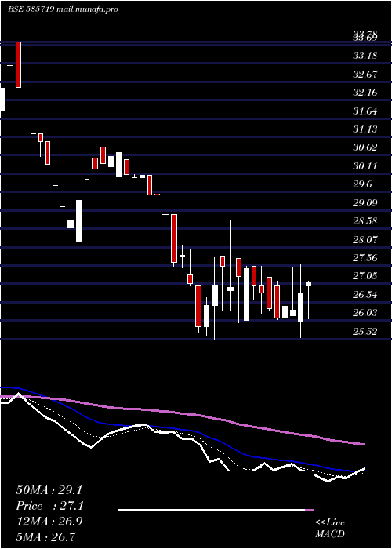The height and width of the screenshot is (549, 392).
Task: Click the 28.07 price axis label
Action: [x=365, y=240]
